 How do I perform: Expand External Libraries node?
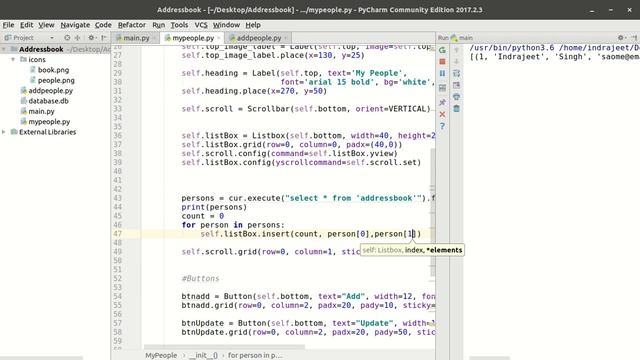[4, 132]
